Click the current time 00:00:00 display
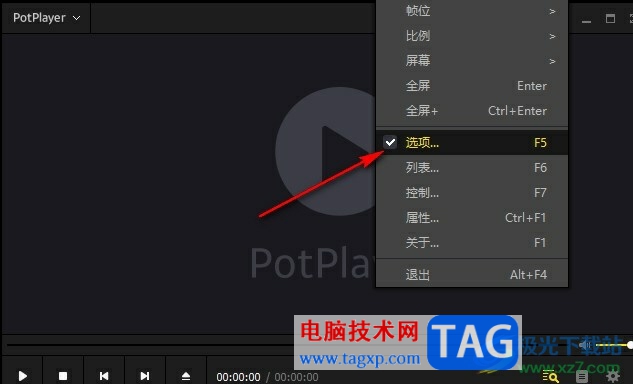 click(x=238, y=377)
